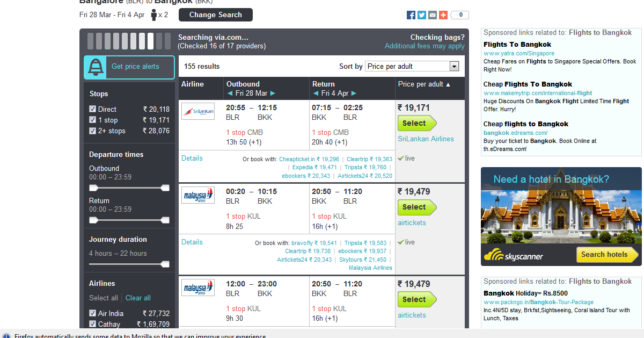Book with Cheapticket.in ₹ 19,296

[x=309, y=160]
